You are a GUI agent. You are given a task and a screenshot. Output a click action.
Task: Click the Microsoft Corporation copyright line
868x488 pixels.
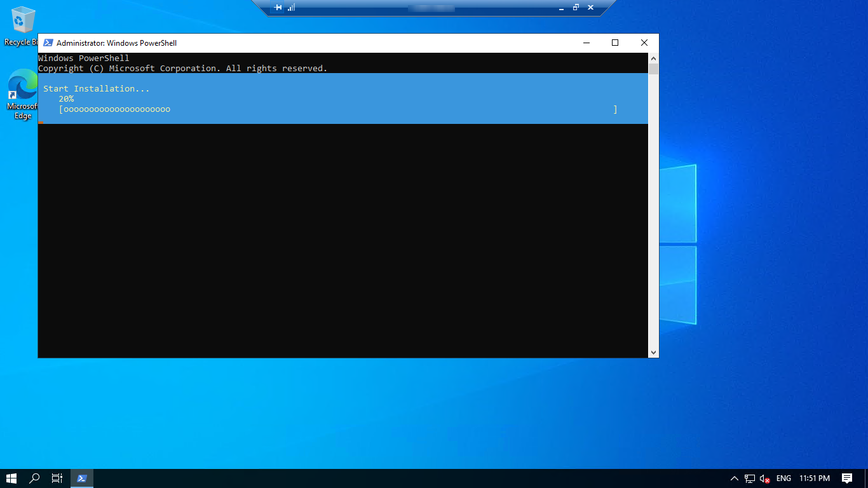tap(183, 69)
